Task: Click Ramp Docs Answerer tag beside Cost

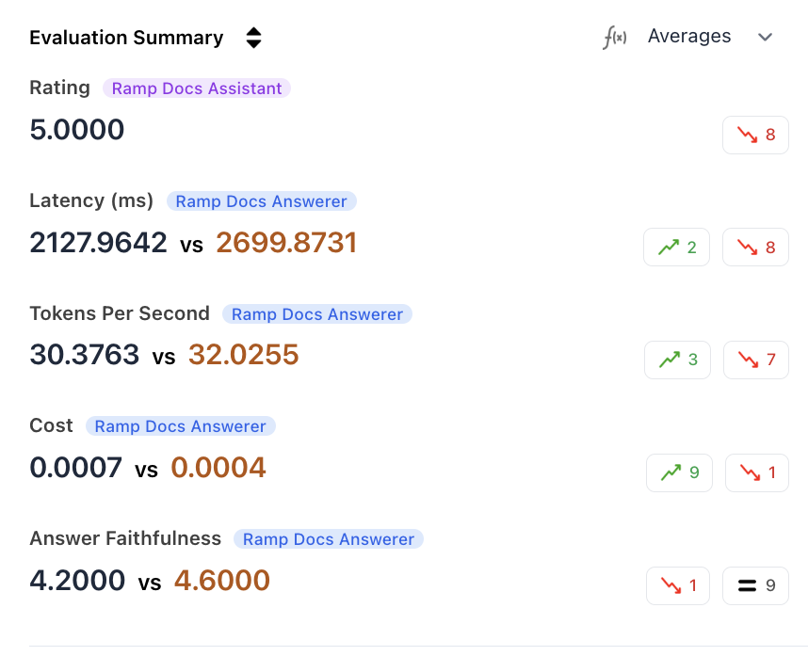Action: coord(181,426)
